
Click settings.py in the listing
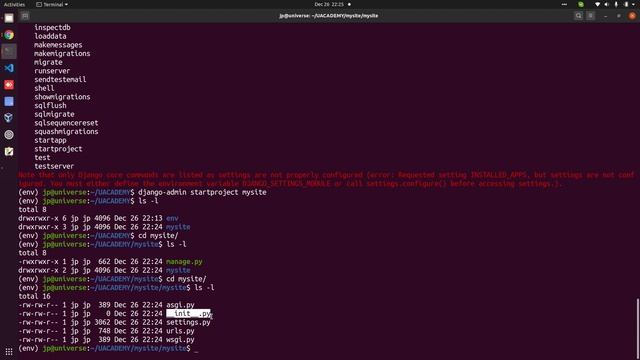pyautogui.click(x=188, y=322)
